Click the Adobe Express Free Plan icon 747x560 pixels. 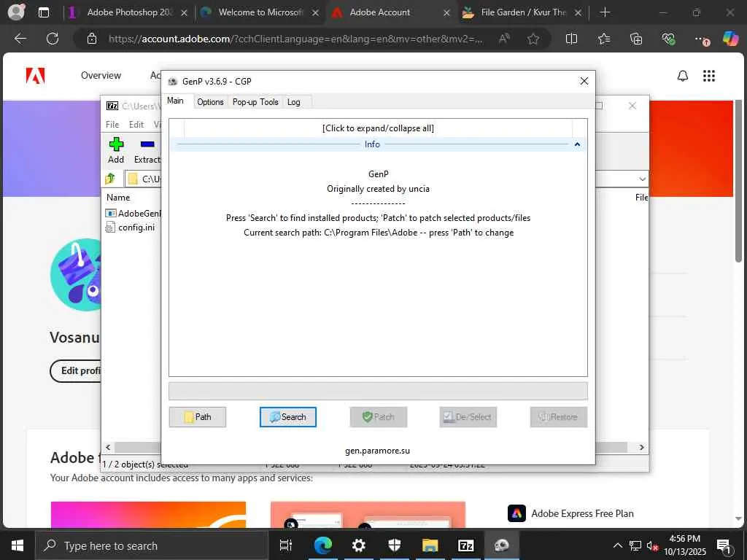(517, 513)
